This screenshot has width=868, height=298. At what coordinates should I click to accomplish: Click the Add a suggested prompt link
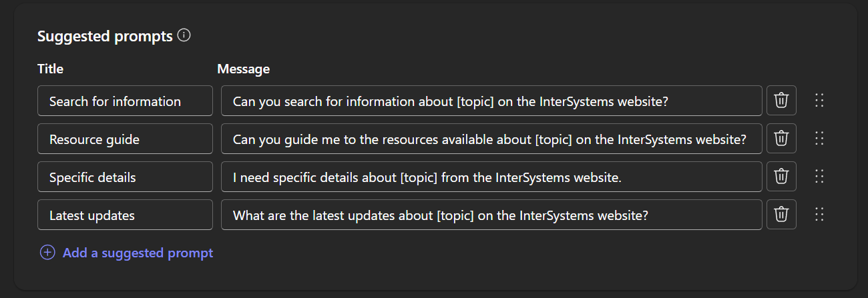pyautogui.click(x=138, y=253)
